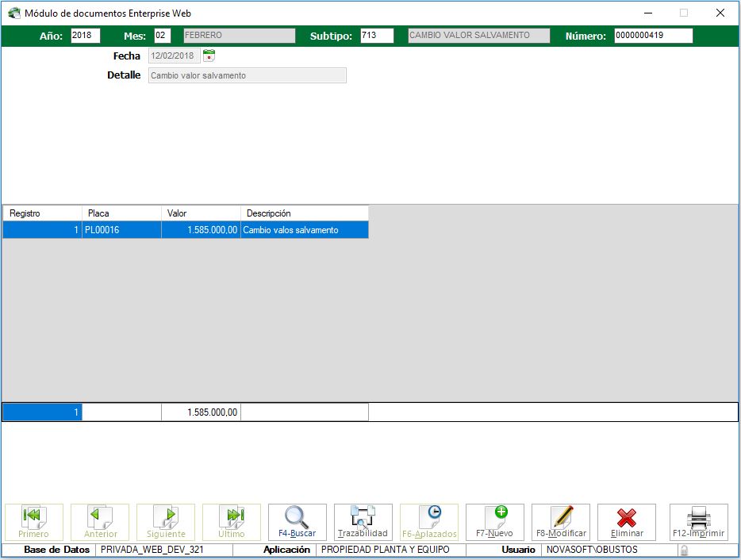Click the Número field
The image size is (741, 560).
coord(653,36)
